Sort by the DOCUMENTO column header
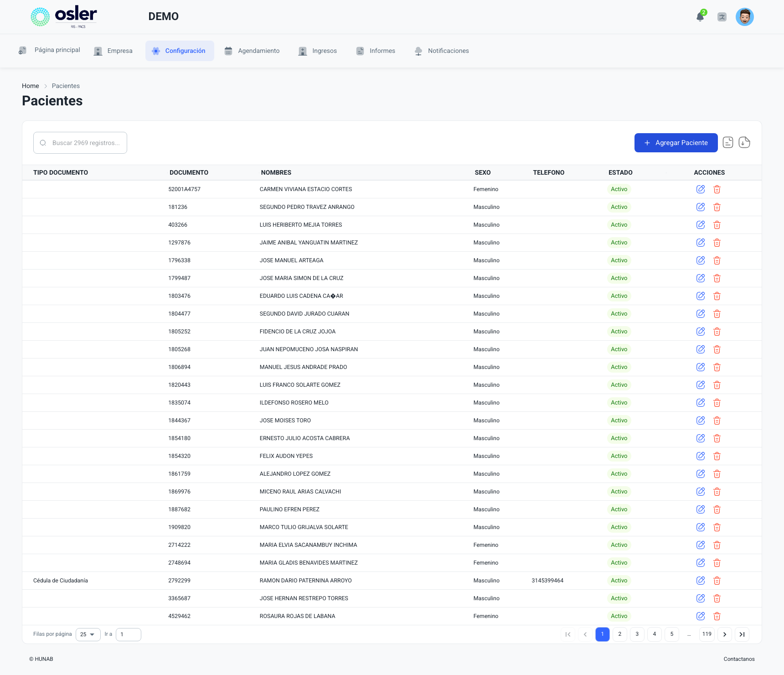784x675 pixels. click(189, 172)
